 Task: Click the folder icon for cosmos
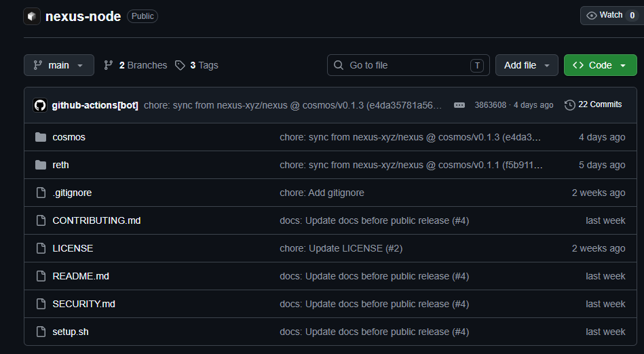(x=41, y=137)
